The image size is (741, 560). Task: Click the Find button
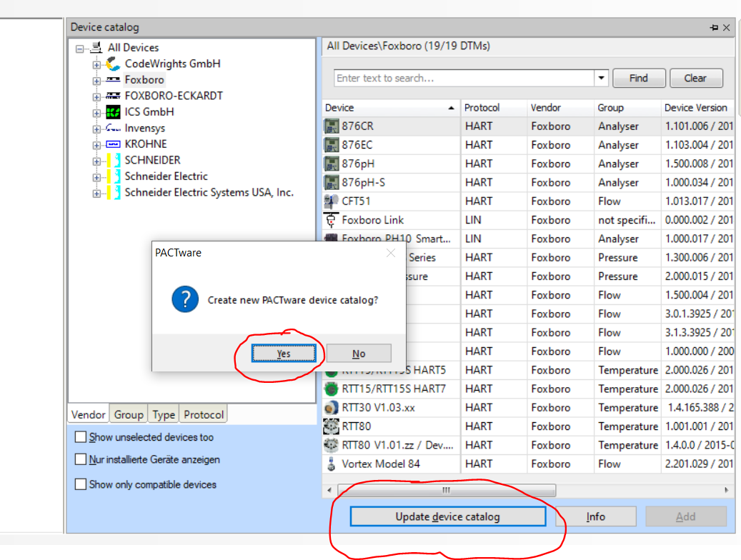(x=639, y=78)
